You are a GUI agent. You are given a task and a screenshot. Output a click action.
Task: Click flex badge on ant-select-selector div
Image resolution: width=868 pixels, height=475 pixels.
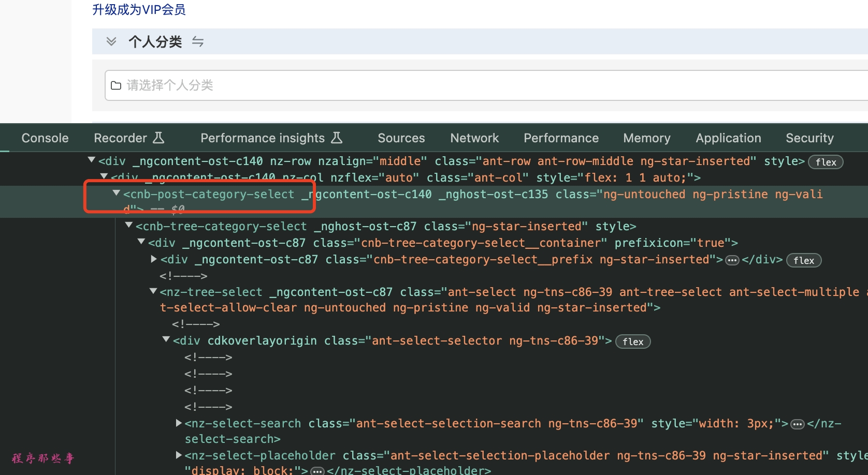pyautogui.click(x=632, y=342)
